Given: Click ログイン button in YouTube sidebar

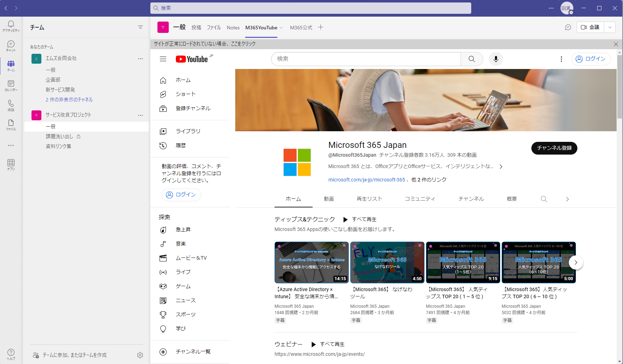Looking at the screenshot, I should pyautogui.click(x=181, y=195).
